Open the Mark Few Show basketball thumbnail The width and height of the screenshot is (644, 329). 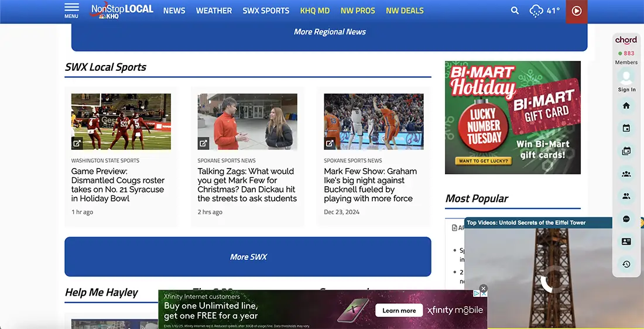[374, 122]
